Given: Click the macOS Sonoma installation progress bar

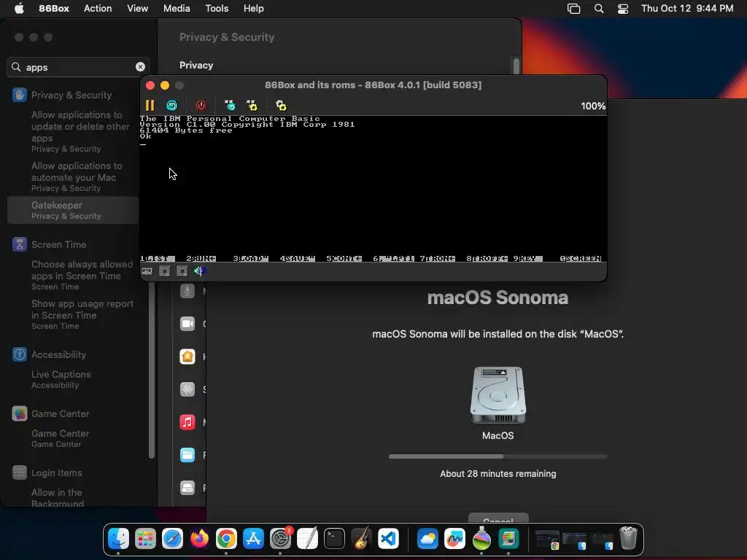Looking at the screenshot, I should point(498,456).
